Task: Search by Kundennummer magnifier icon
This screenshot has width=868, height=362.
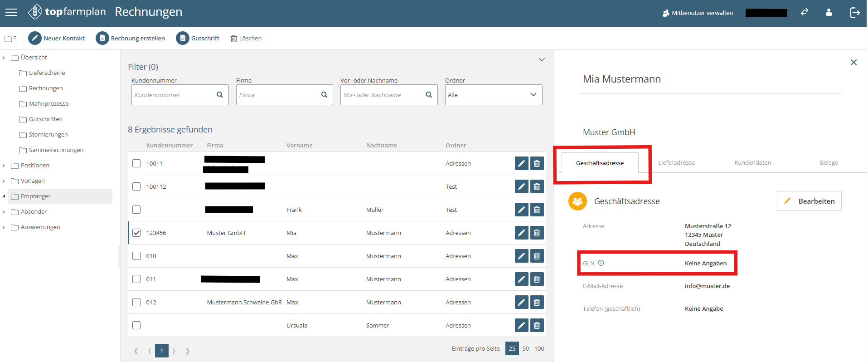Action: pos(220,95)
